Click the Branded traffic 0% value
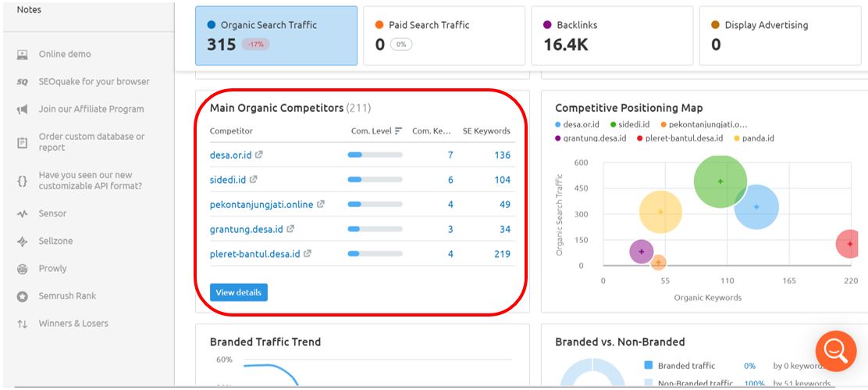The width and height of the screenshot is (868, 390). (x=750, y=366)
